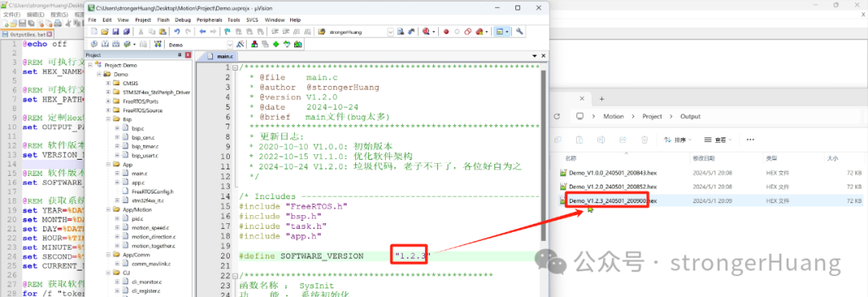
Task: Select bsp_can.c in project tree
Action: click(x=143, y=137)
